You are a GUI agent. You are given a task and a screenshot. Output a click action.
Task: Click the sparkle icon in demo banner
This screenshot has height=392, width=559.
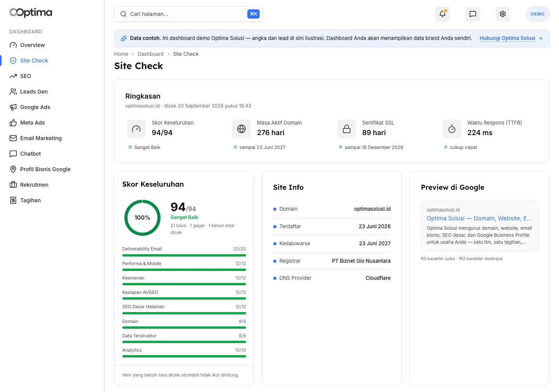(x=124, y=38)
